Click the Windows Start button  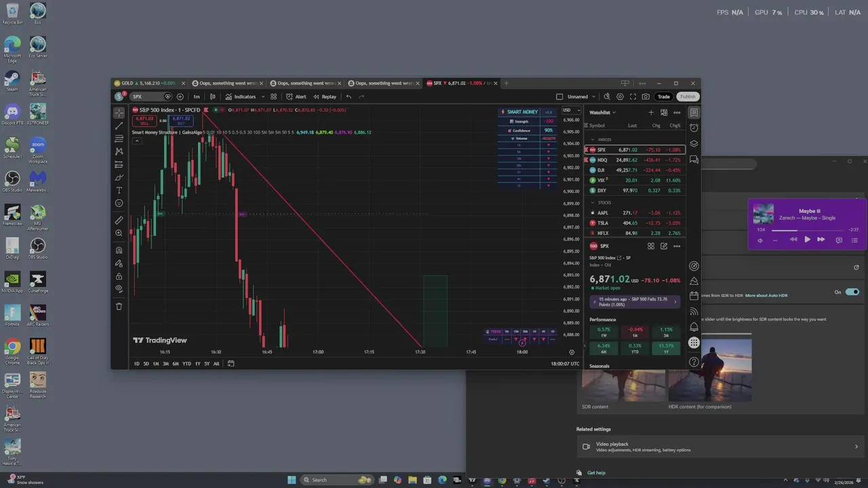292,480
